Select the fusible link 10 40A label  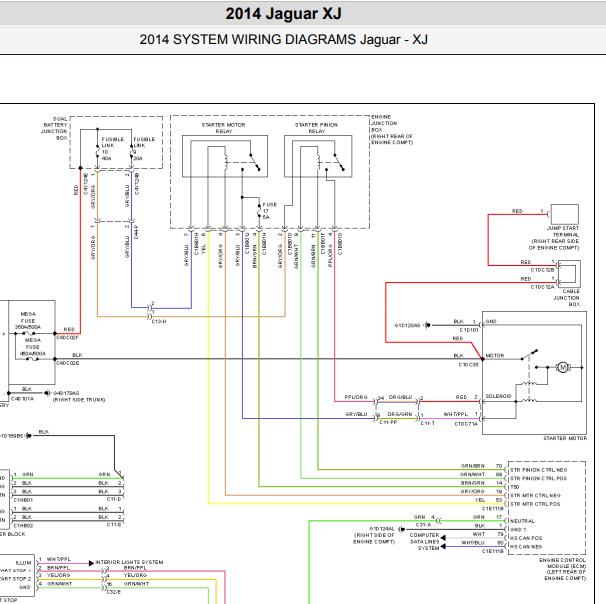click(x=112, y=149)
